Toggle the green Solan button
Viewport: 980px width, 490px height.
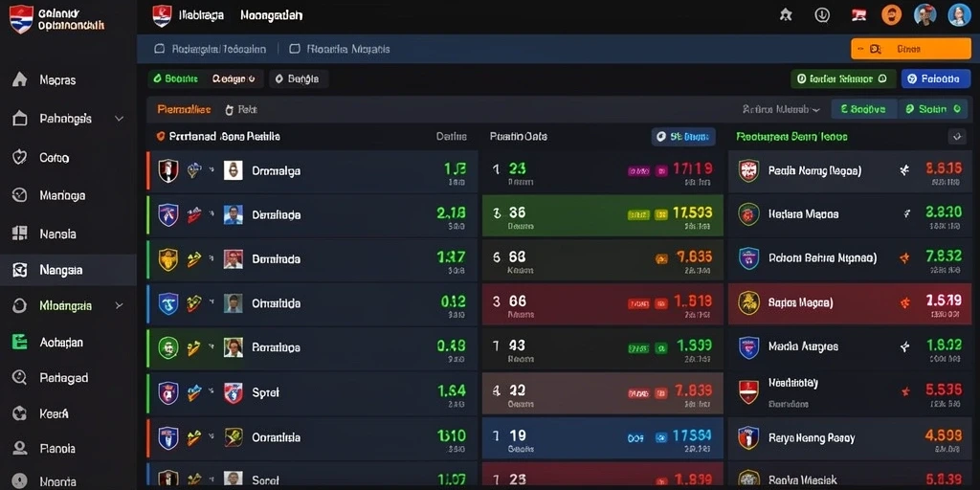tap(933, 109)
